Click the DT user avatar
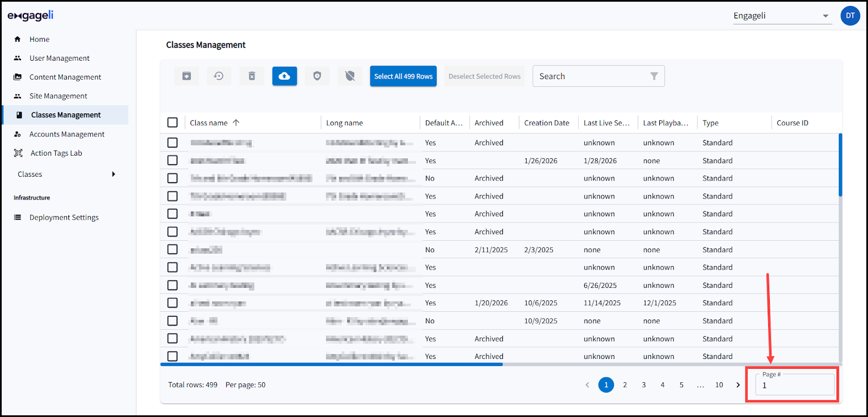Viewport: 868px width, 417px height. [850, 16]
